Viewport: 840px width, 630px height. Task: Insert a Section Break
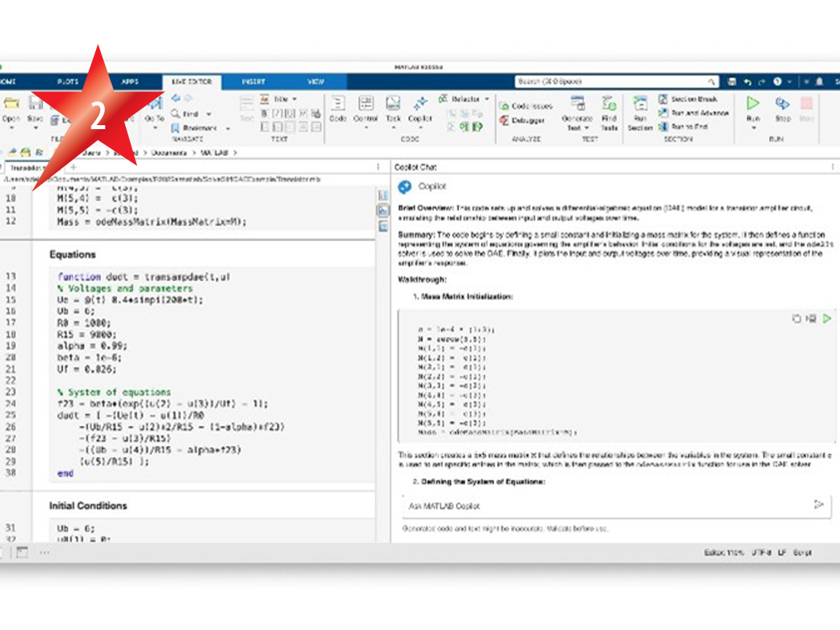pyautogui.click(x=688, y=99)
